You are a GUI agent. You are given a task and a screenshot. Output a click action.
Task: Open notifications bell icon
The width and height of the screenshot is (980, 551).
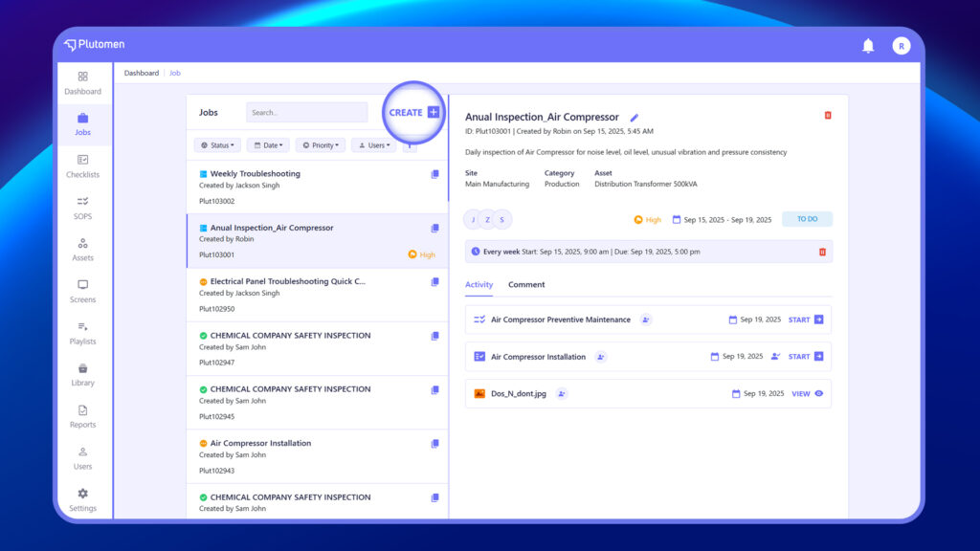(x=868, y=46)
